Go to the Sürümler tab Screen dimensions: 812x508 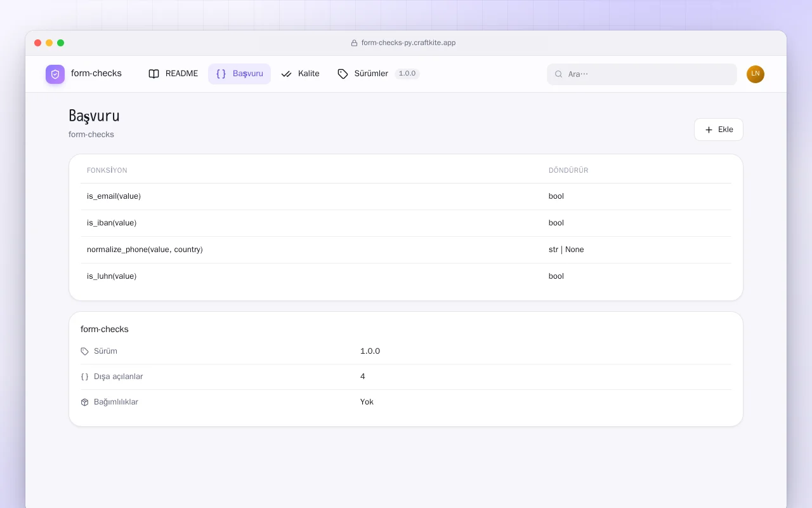[378, 74]
